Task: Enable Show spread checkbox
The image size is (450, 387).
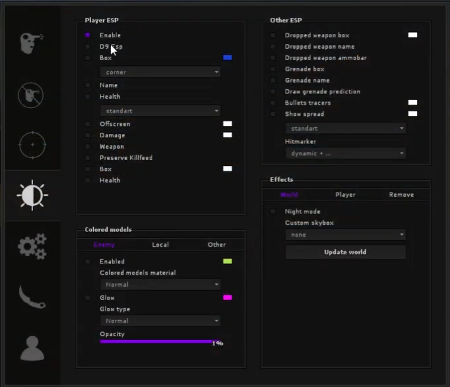Action: [x=273, y=114]
